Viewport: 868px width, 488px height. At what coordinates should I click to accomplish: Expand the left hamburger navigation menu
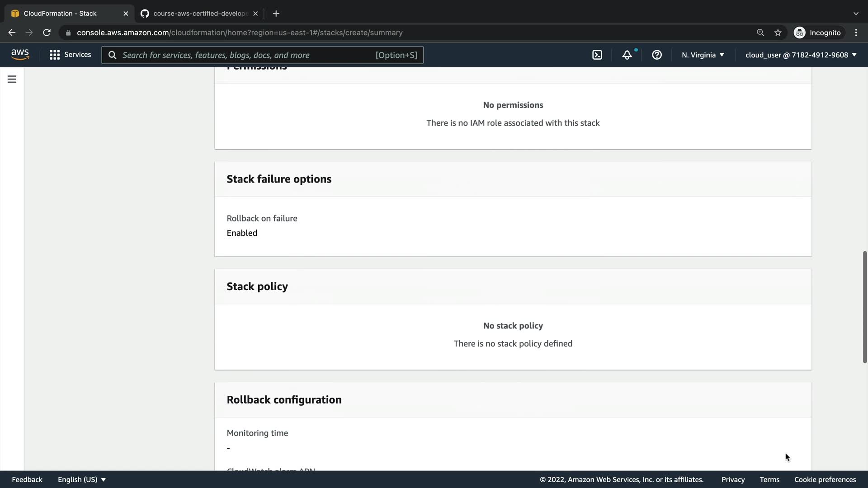[12, 80]
